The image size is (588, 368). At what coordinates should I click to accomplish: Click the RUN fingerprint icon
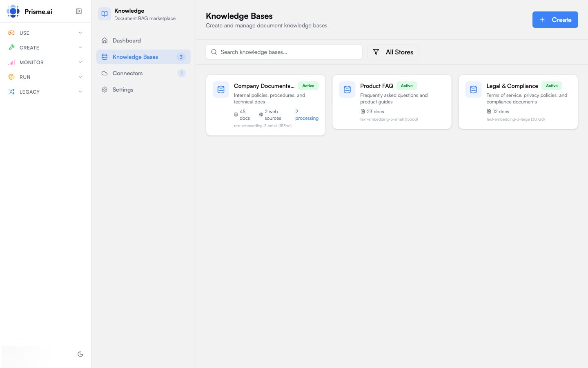pos(11,77)
